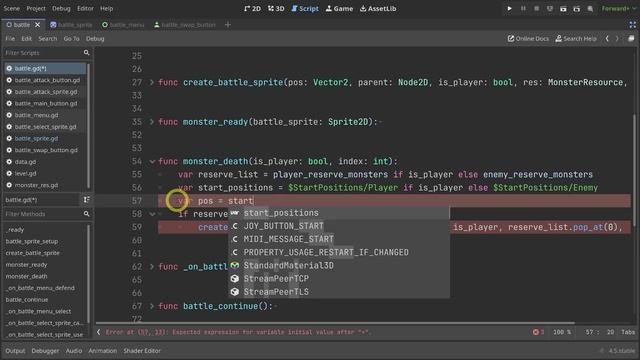Jump to battle_continue method
The height and width of the screenshot is (360, 640).
[27, 300]
